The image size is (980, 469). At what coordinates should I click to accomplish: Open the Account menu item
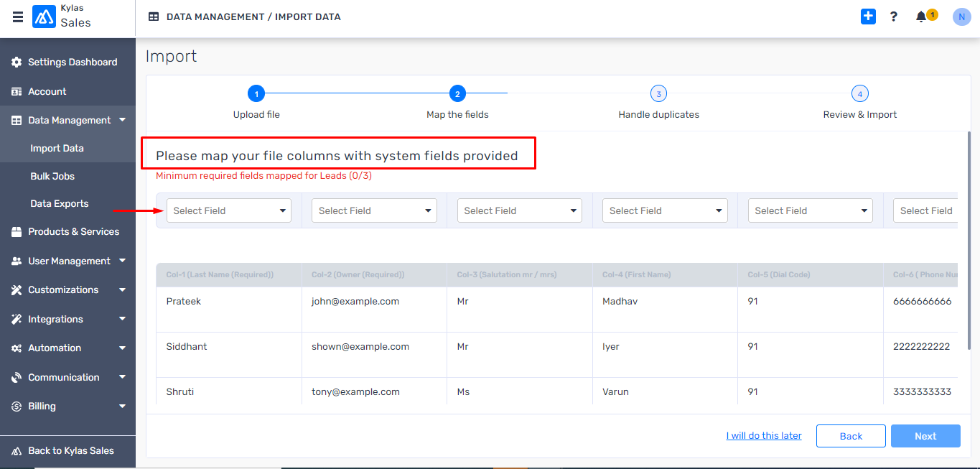pos(47,92)
